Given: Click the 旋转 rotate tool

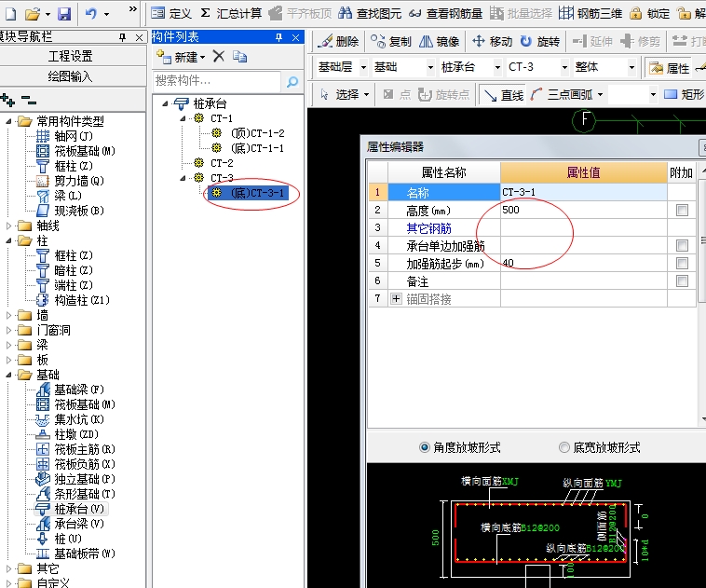Looking at the screenshot, I should pos(540,41).
